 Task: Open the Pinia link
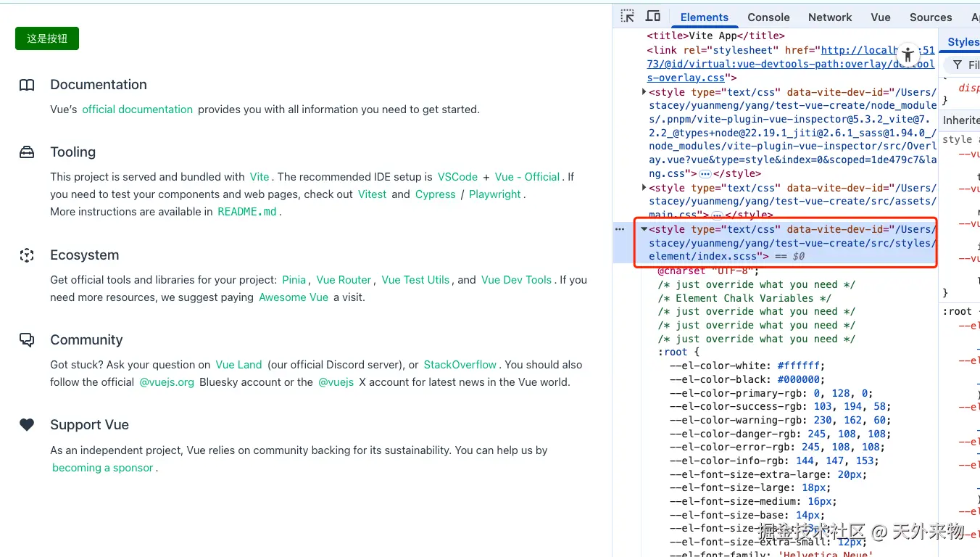(294, 280)
